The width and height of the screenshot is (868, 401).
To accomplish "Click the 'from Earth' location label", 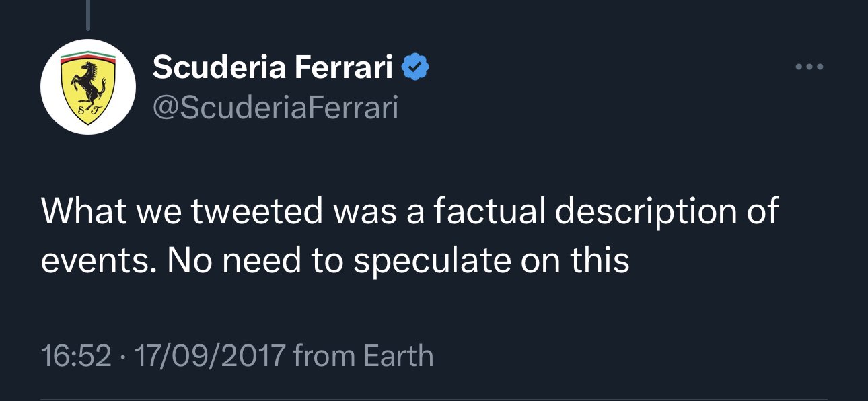I will click(364, 355).
